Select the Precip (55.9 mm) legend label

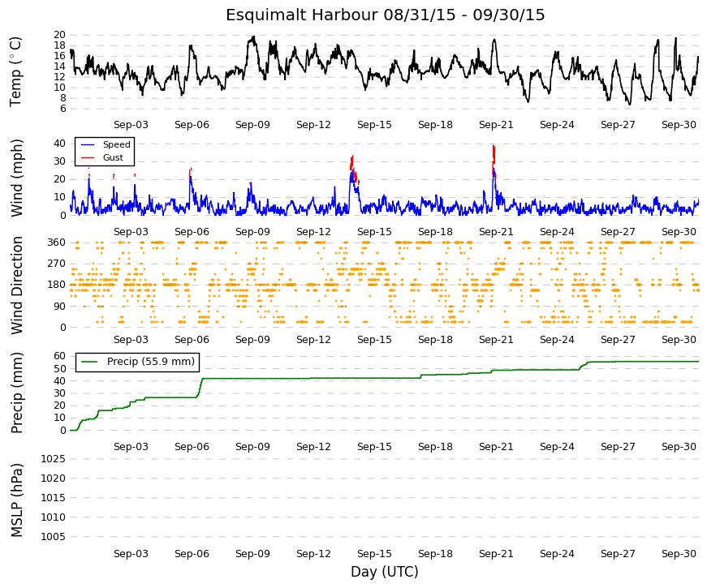coord(151,362)
